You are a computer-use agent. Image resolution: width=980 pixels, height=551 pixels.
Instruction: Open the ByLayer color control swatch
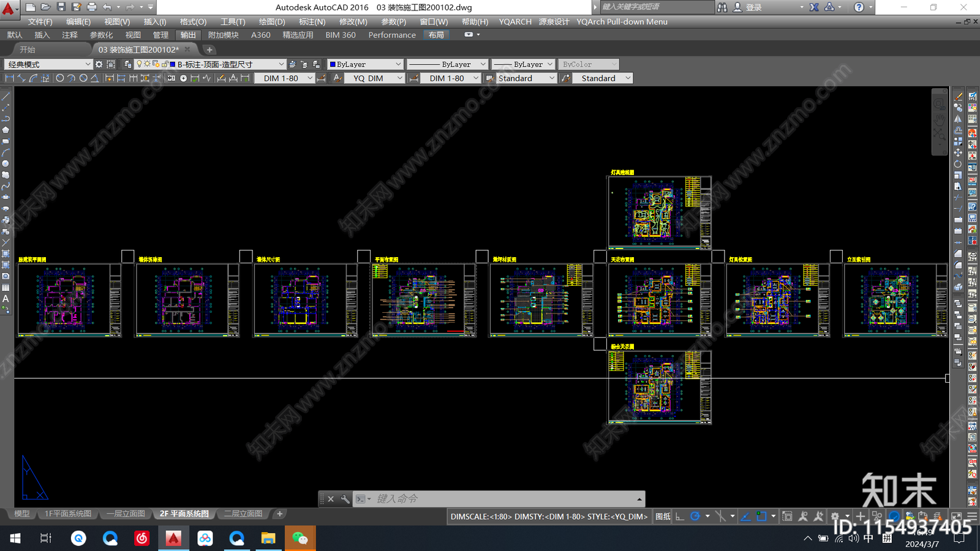tap(365, 64)
